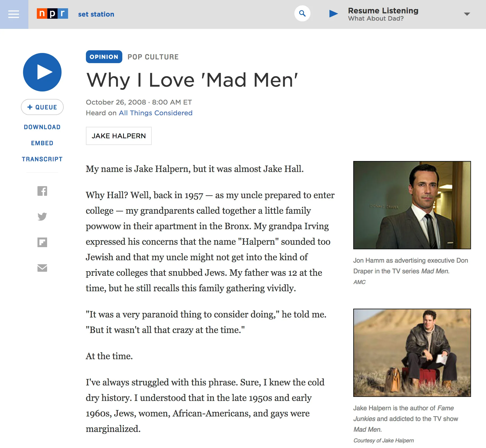Open search with the magnifier icon
Screen dimensions: 486x448
[x=302, y=13]
